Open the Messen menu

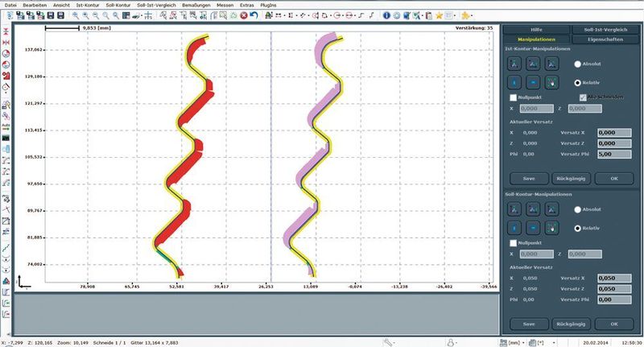pos(225,6)
